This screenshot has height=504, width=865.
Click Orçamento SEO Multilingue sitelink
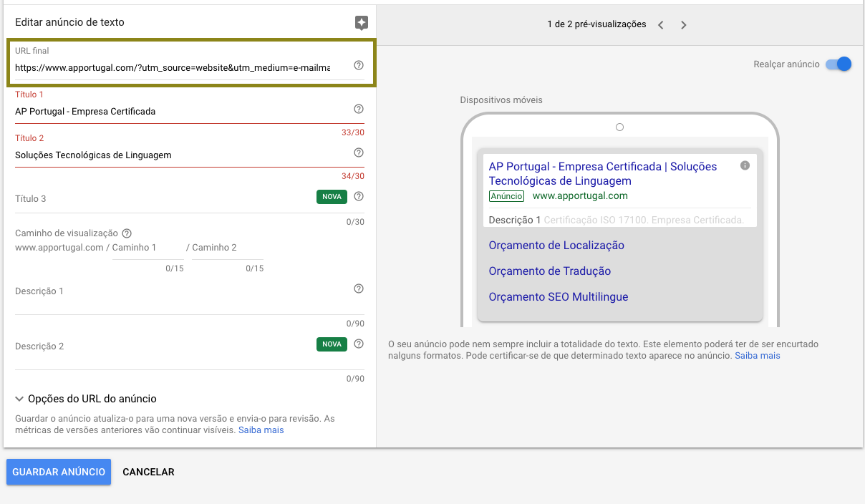click(x=559, y=297)
